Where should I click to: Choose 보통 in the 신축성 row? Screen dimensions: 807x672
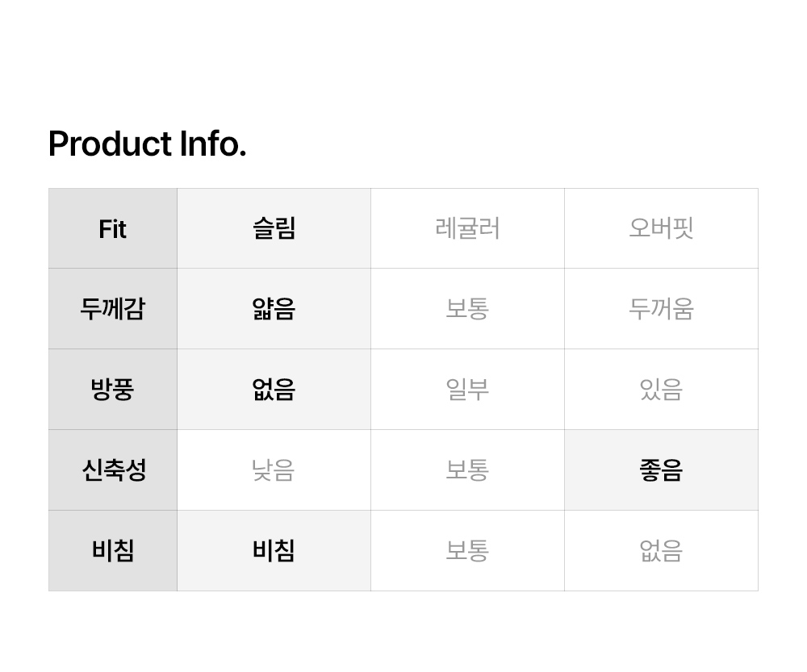(467, 470)
